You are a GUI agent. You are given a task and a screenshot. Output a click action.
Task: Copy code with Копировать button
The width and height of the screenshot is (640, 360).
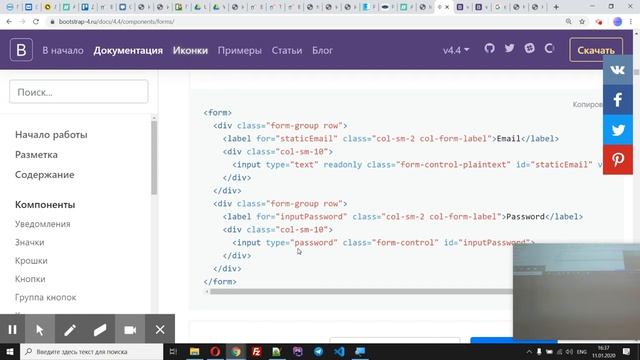[x=588, y=104]
